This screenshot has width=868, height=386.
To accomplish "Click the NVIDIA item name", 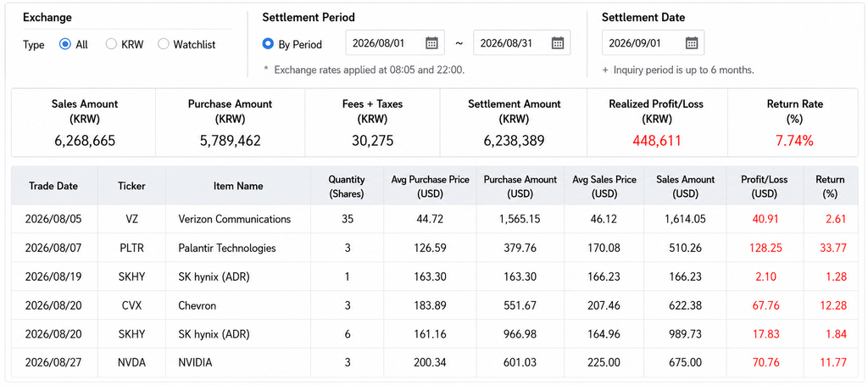I will tap(195, 363).
